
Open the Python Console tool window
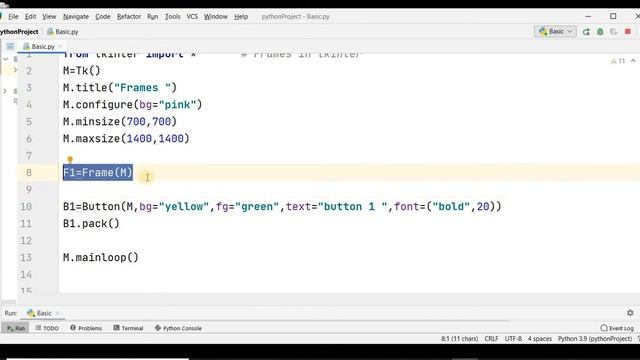tap(178, 328)
